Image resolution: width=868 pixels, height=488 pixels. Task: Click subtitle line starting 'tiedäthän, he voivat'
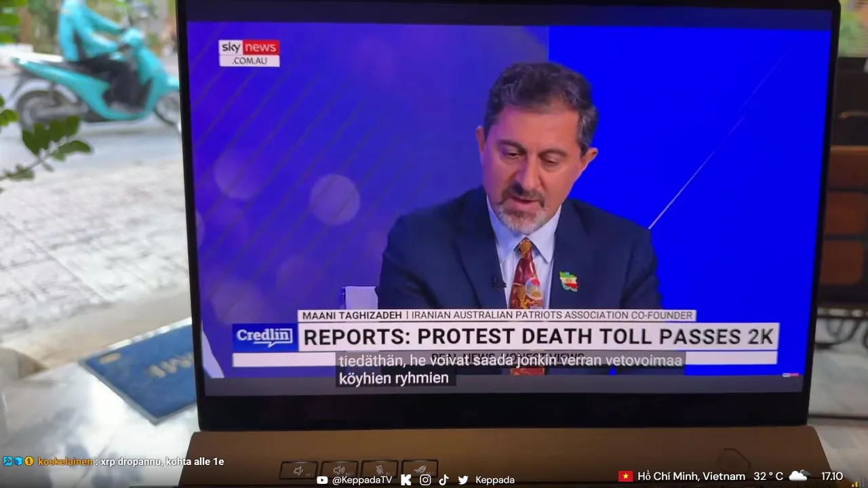510,361
